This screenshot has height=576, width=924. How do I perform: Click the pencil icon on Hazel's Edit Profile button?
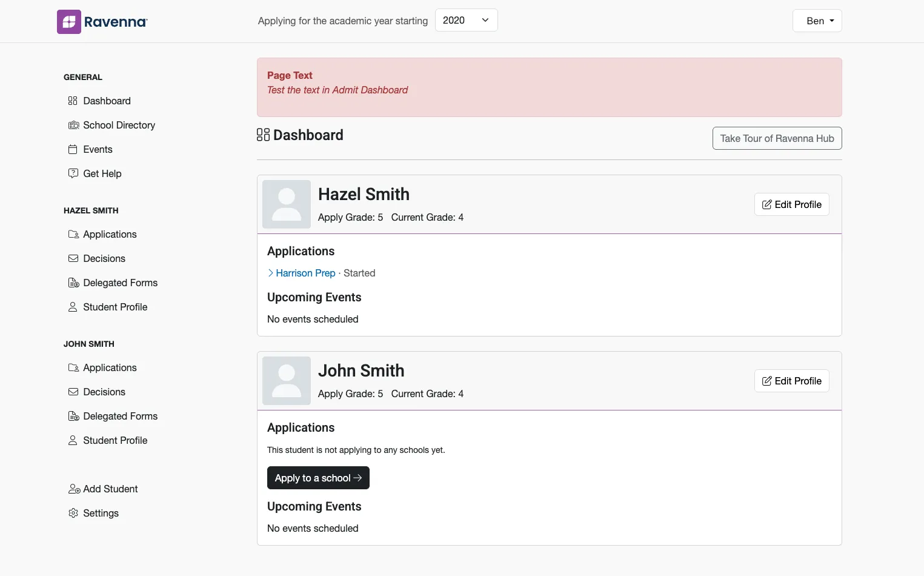[767, 204]
